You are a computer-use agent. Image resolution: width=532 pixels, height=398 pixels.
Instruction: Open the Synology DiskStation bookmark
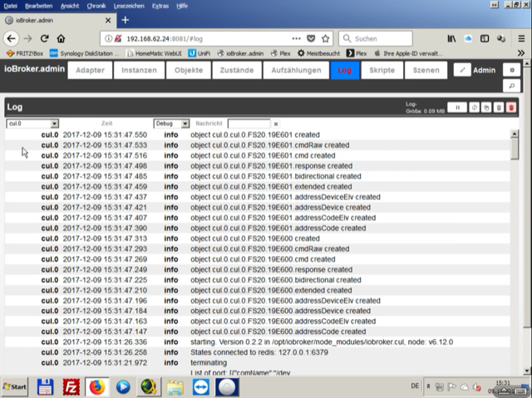[85, 53]
